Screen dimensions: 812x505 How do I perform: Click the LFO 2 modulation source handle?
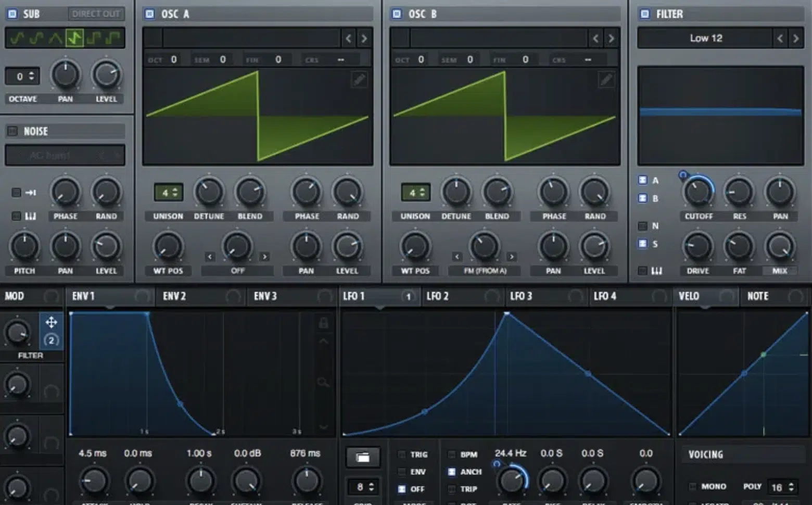(491, 296)
